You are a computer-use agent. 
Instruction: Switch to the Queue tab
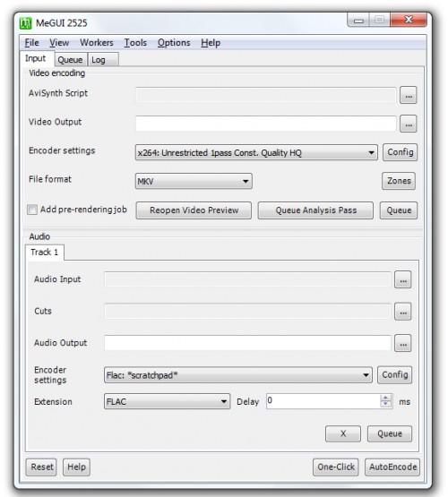pyautogui.click(x=70, y=60)
